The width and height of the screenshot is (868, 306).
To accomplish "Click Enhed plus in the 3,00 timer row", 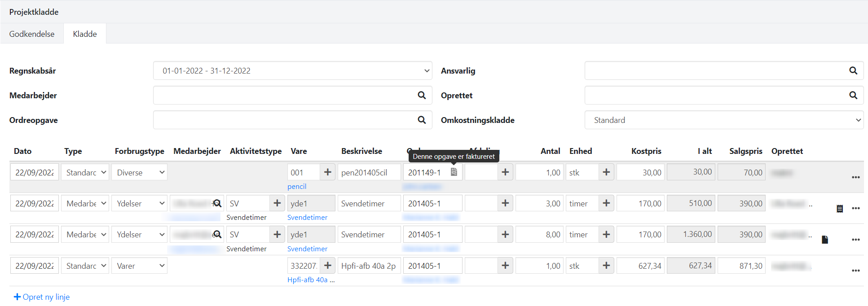I will point(606,203).
